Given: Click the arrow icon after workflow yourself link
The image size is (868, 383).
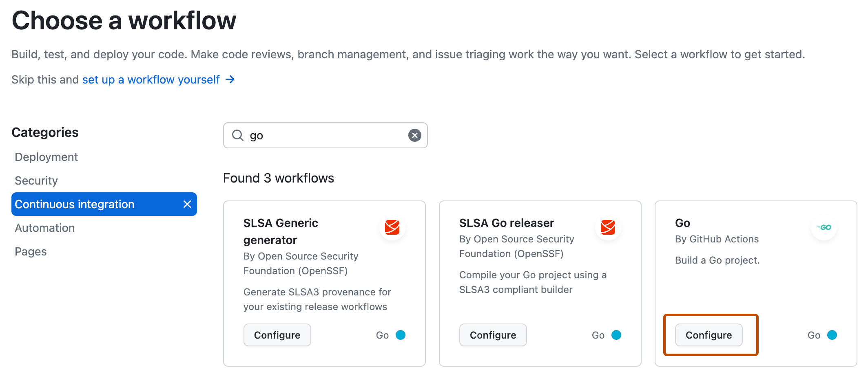Looking at the screenshot, I should tap(230, 79).
